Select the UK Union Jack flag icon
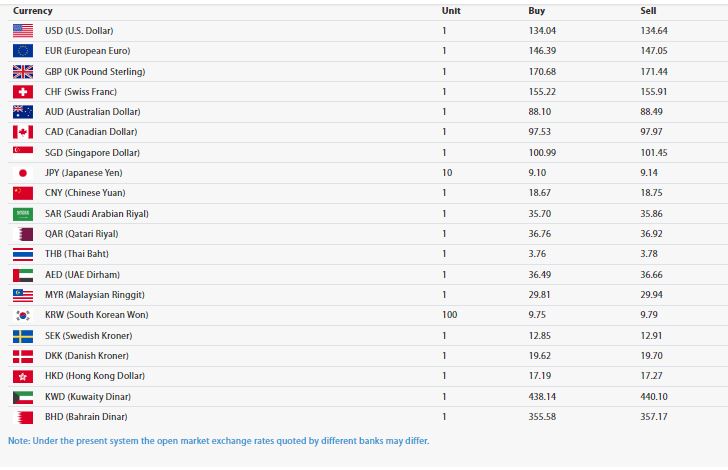Viewport: 728px width, 470px height. pos(23,72)
